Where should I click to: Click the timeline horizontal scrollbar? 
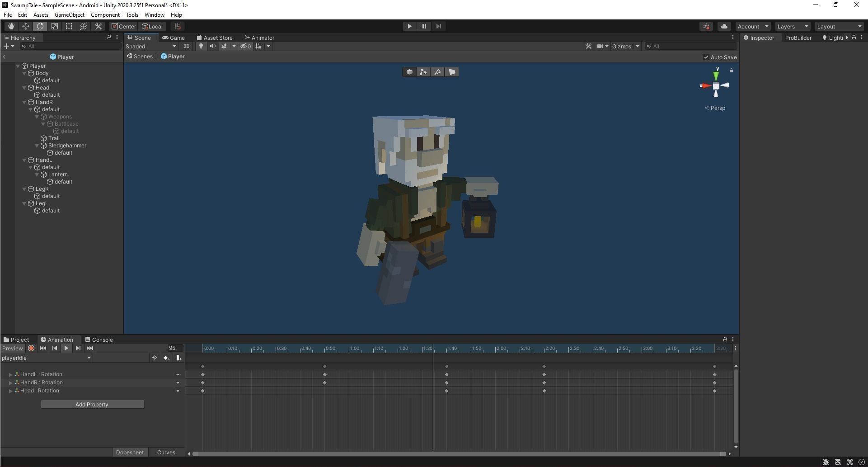point(459,453)
